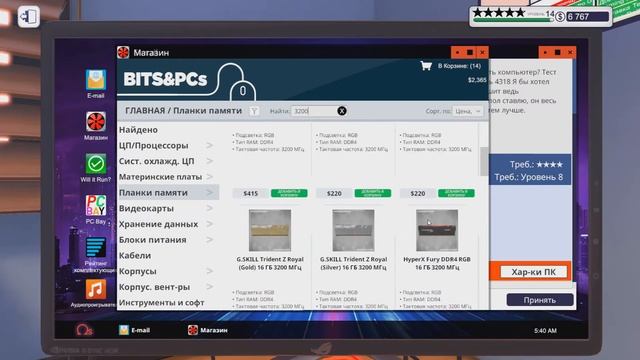The image size is (640, 360).
Task: Click the HyperX Fury DDR4 RGB thumbnail
Action: point(437,230)
